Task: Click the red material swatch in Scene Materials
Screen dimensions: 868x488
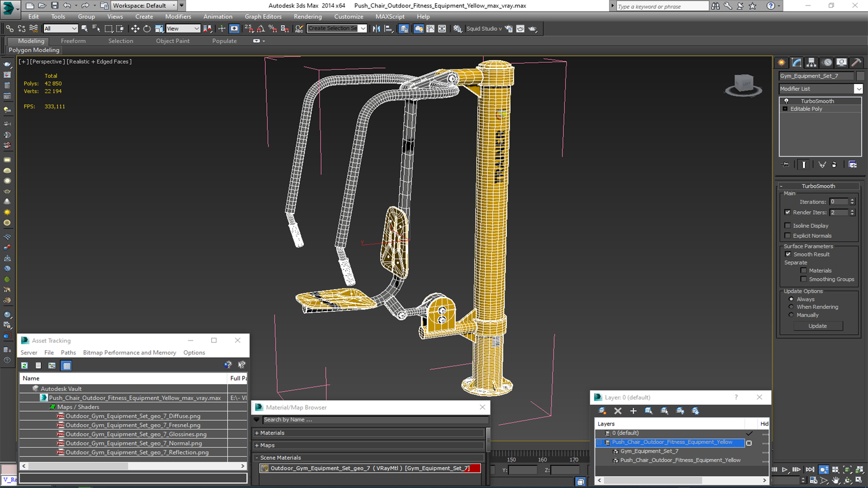Action: click(x=475, y=468)
